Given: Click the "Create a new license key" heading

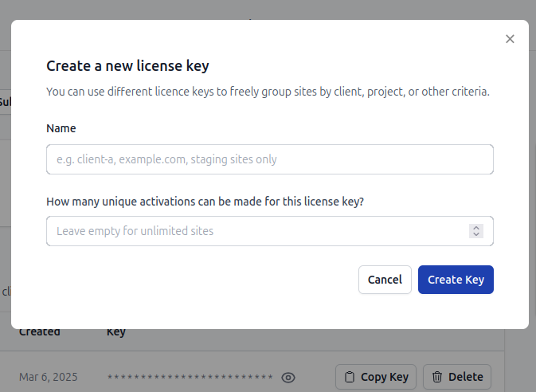Looking at the screenshot, I should pos(127,65).
